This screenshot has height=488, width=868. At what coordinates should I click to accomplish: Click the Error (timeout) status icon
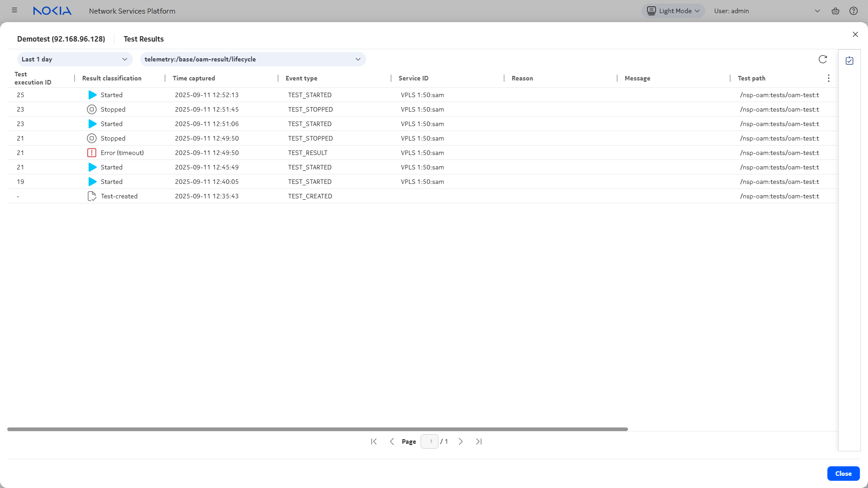[92, 153]
